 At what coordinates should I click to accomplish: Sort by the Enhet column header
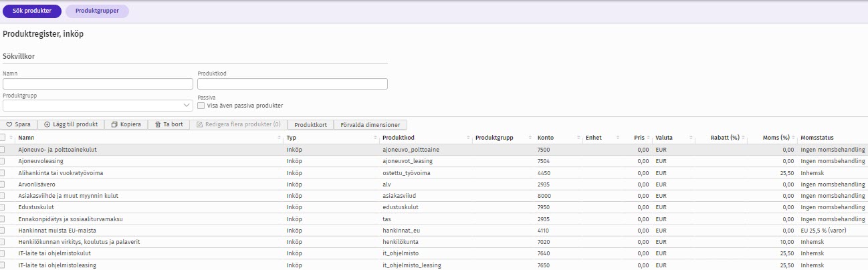[594, 138]
